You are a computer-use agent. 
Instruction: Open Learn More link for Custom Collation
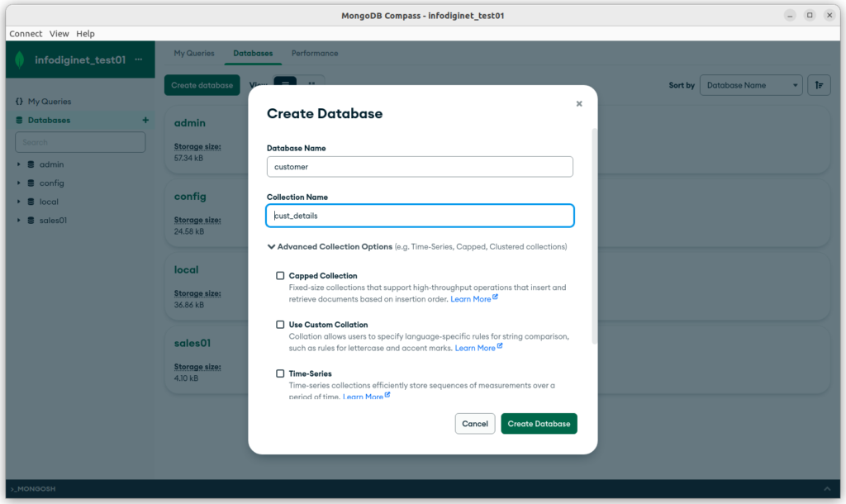pyautogui.click(x=475, y=348)
